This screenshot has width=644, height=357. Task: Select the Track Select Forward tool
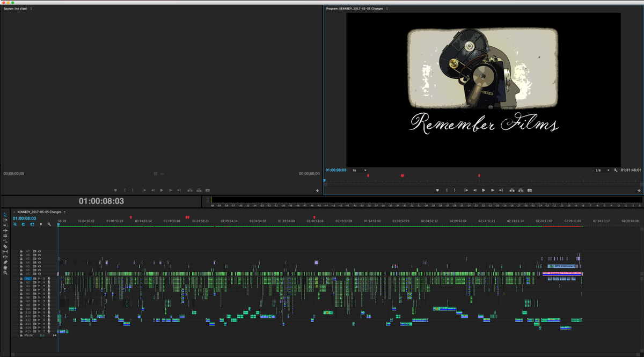(5, 220)
